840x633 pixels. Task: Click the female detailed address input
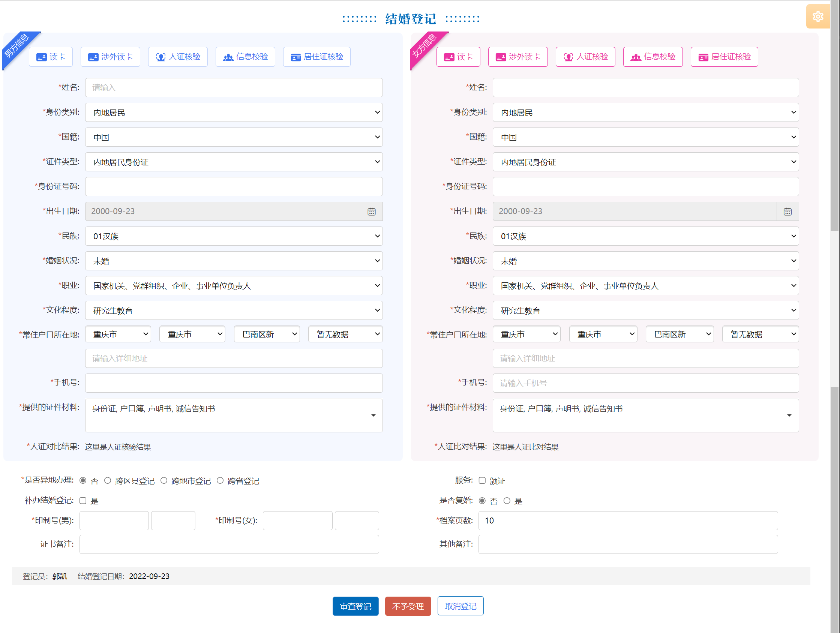tap(646, 358)
